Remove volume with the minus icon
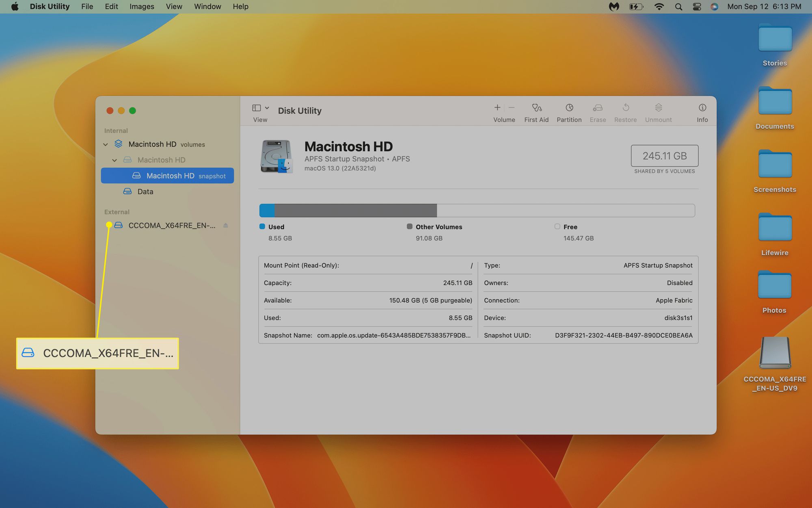The width and height of the screenshot is (812, 508). [512, 108]
